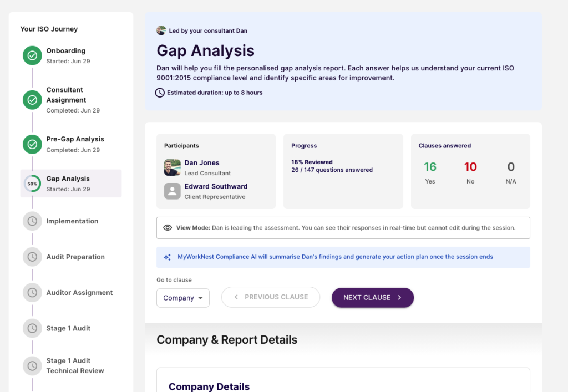Click the Consultant Assignment checkmark icon

[32, 100]
